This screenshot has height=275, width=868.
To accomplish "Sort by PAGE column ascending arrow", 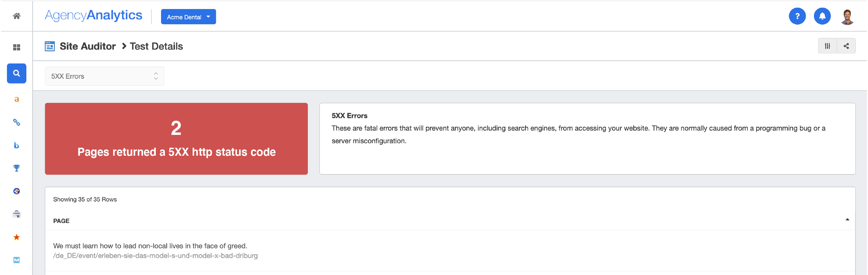I will pyautogui.click(x=847, y=220).
